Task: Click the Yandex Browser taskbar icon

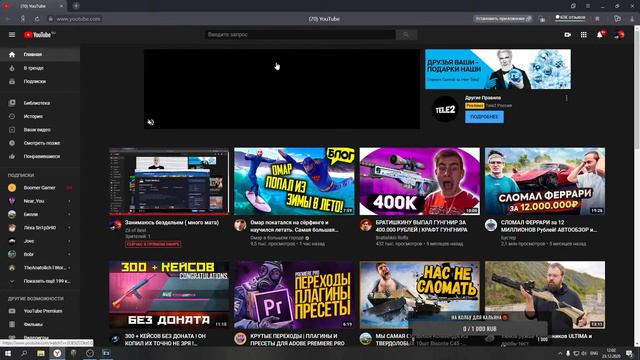Action: [57, 353]
